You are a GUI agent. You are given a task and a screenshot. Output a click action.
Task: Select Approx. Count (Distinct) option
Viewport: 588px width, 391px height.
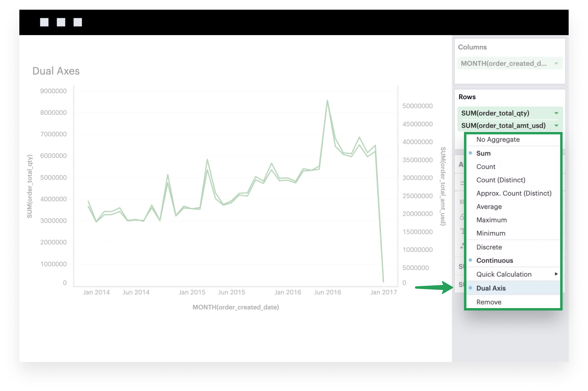514,193
